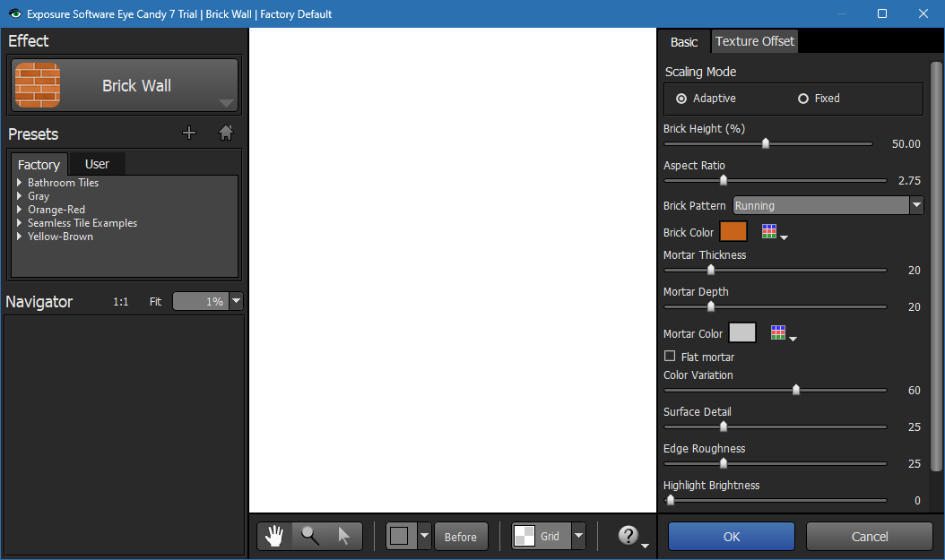
Task: Open the Grid dropdown arrow
Action: point(578,536)
